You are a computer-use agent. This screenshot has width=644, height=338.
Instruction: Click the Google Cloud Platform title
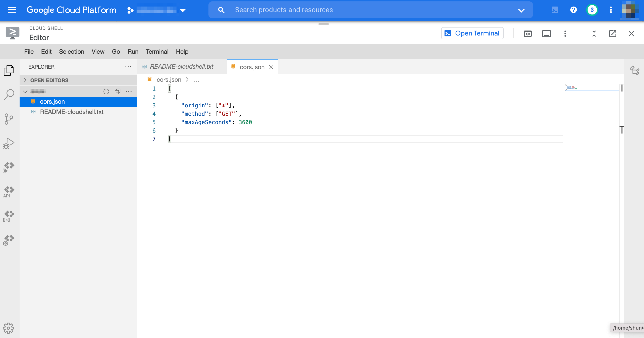tap(72, 10)
